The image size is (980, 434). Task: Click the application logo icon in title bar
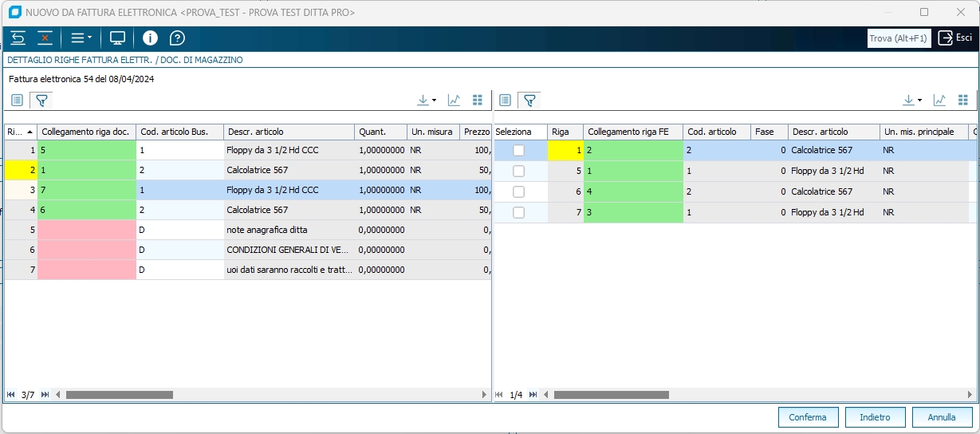pyautogui.click(x=14, y=13)
